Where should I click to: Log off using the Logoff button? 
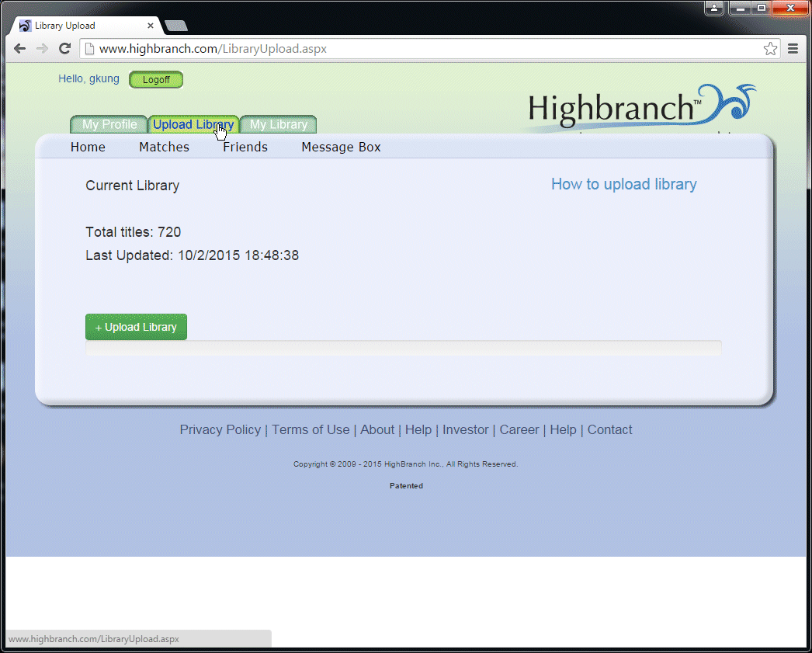pyautogui.click(x=156, y=80)
